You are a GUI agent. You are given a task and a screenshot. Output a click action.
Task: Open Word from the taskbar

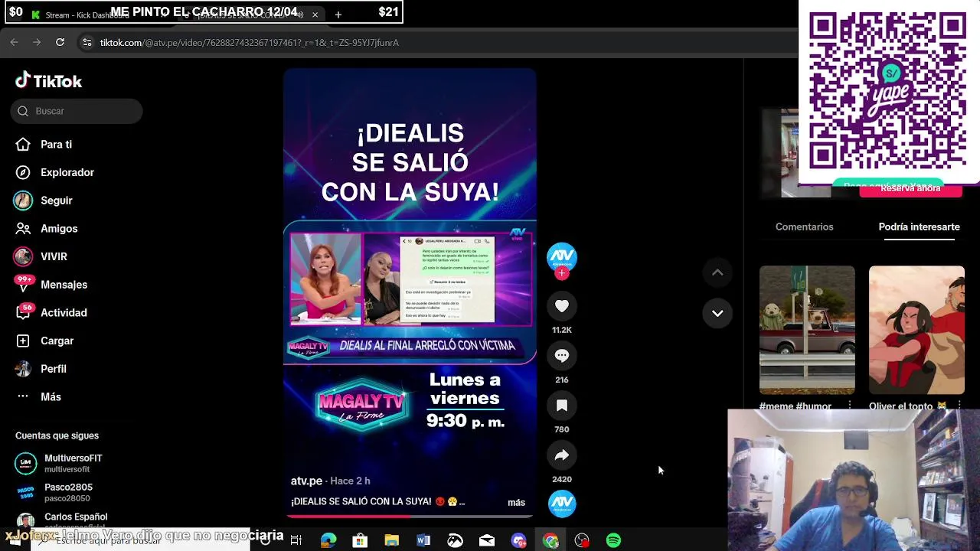point(423,540)
